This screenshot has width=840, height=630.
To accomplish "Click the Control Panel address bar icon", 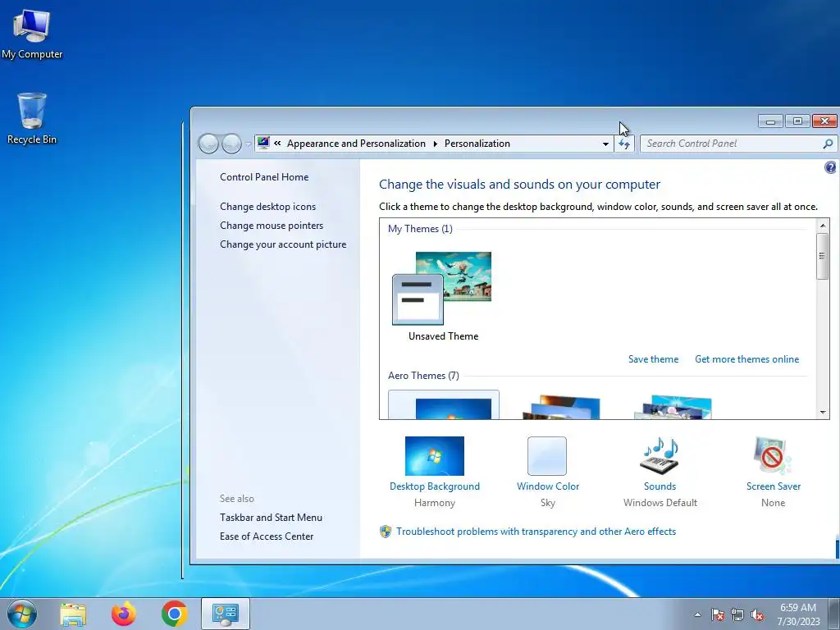I will tap(263, 143).
